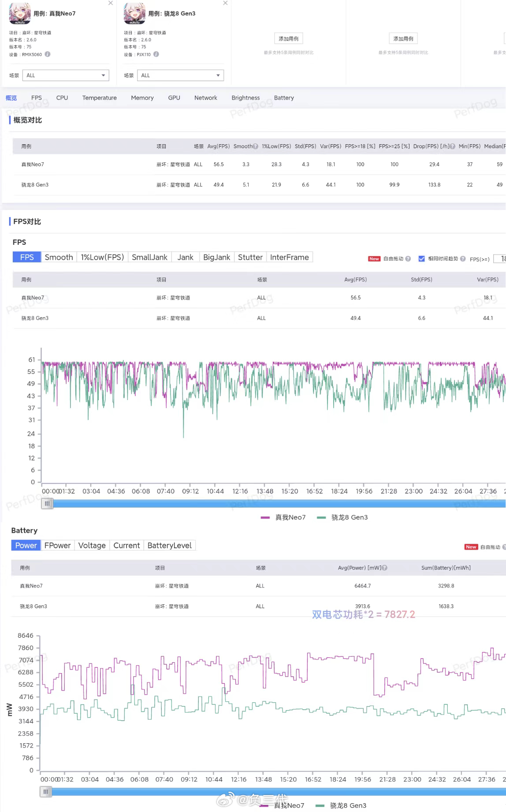The height and width of the screenshot is (812, 506).
Task: Select the InterFrame chart metric
Action: (x=289, y=257)
